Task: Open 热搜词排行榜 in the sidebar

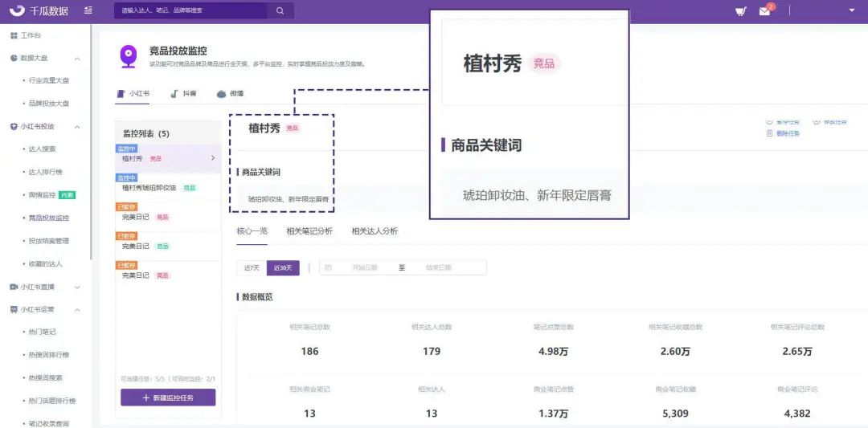Action: 49,354
